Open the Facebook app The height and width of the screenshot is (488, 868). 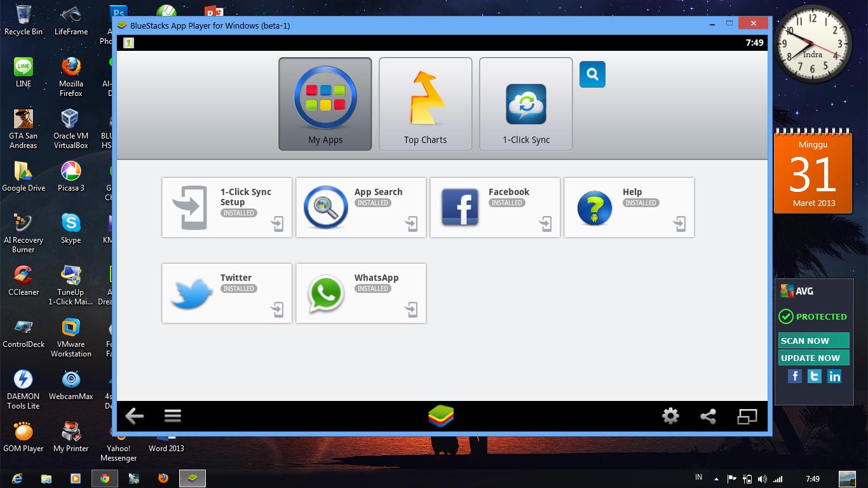click(x=494, y=207)
